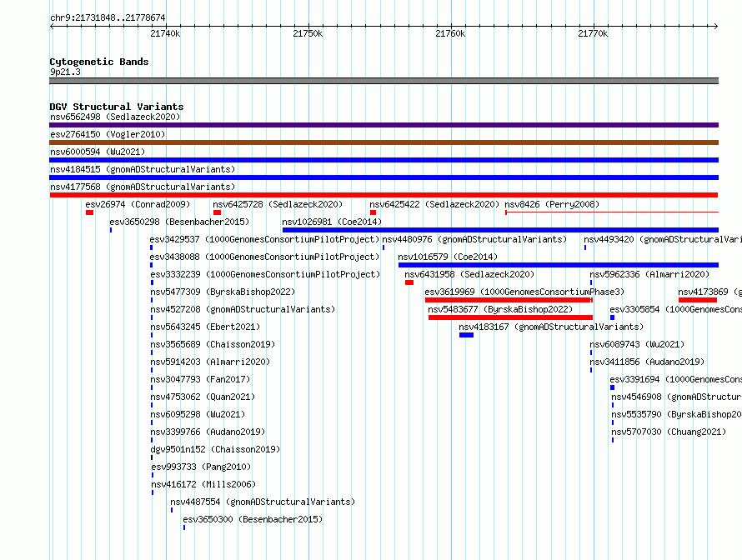
Task: Click nsv4177568 gnomAD variant label
Action: (143, 187)
